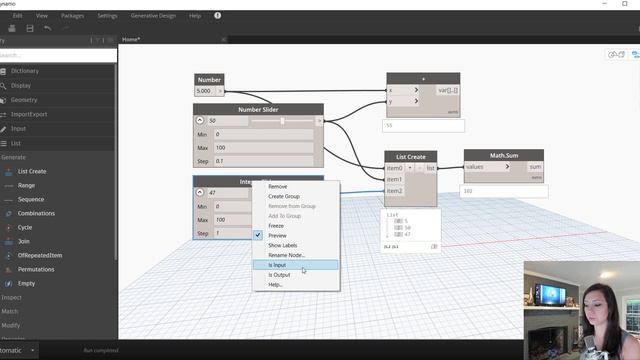
Task: Click the Number Slider Step field
Action: (x=264, y=161)
